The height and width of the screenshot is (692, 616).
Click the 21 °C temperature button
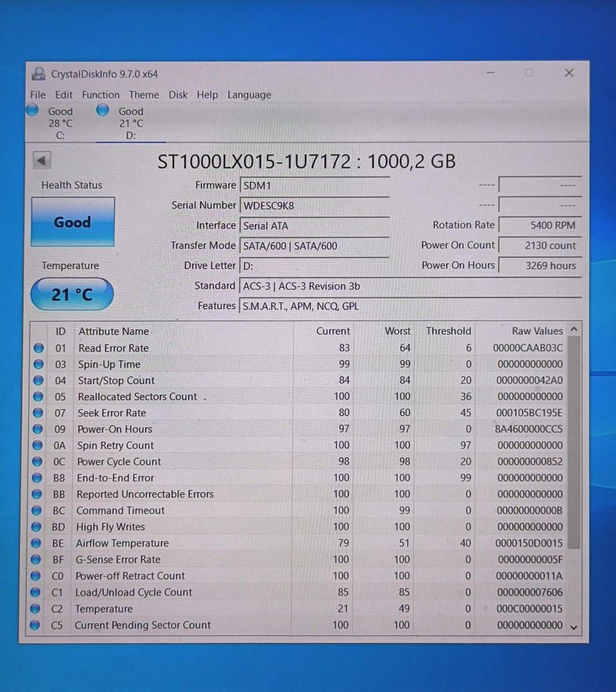[x=72, y=294]
